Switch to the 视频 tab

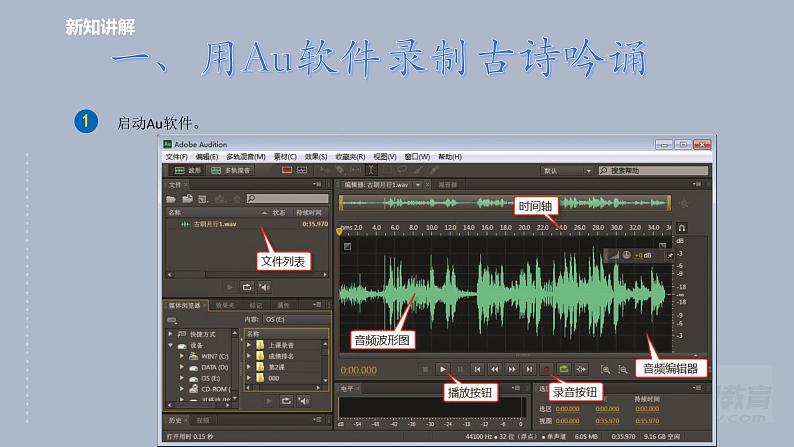pyautogui.click(x=203, y=420)
